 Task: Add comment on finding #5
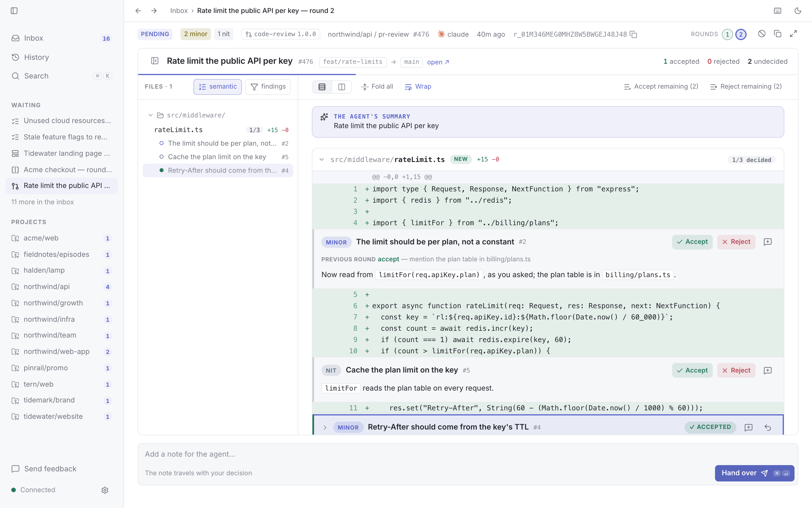click(768, 370)
